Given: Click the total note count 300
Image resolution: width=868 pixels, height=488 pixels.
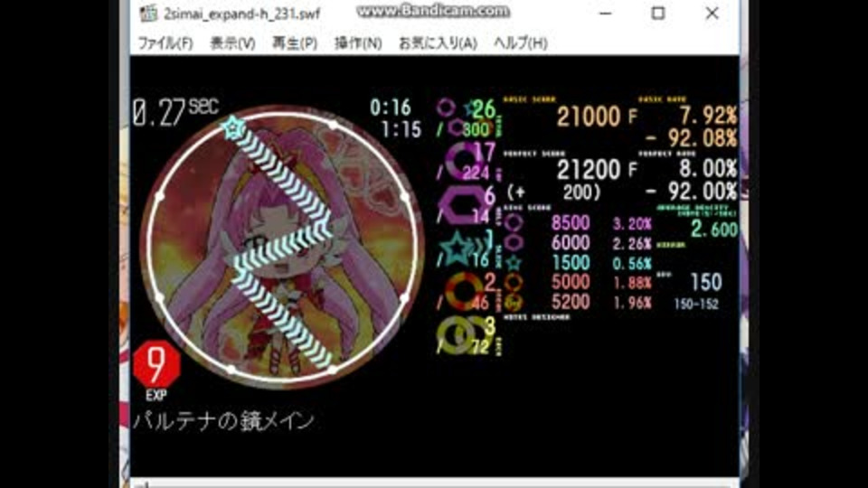Looking at the screenshot, I should (476, 129).
